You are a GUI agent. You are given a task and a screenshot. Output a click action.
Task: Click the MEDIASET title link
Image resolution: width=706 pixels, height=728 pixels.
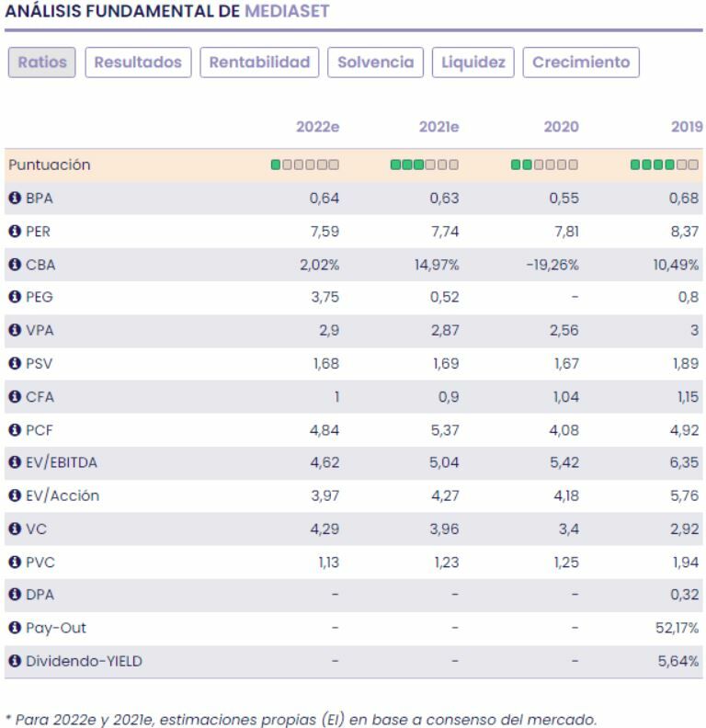287,11
